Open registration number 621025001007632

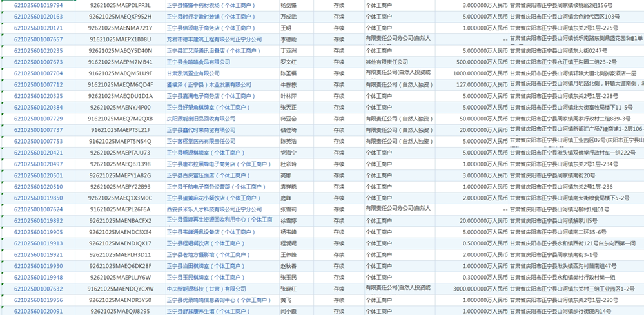tap(38, 289)
